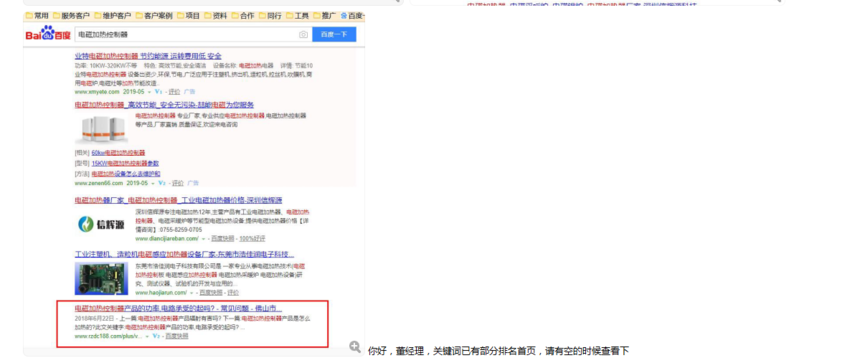Open the 服务客户 bookmarks folder

pos(71,16)
